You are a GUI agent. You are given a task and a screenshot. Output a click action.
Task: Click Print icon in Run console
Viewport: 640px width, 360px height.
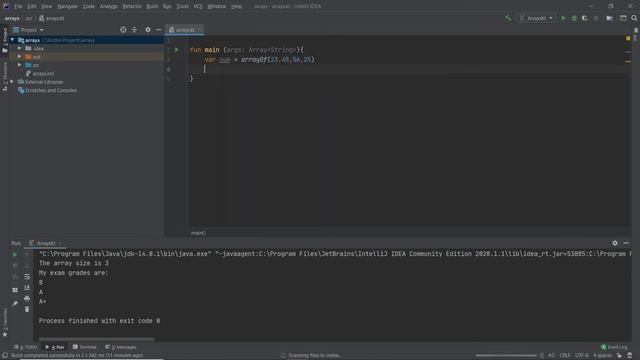click(x=27, y=299)
